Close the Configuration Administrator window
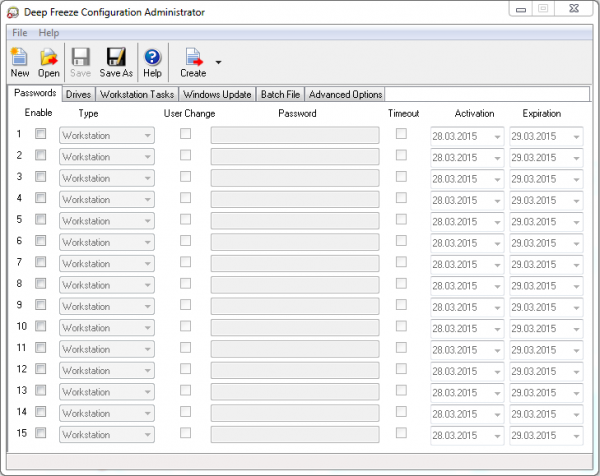 574,8
